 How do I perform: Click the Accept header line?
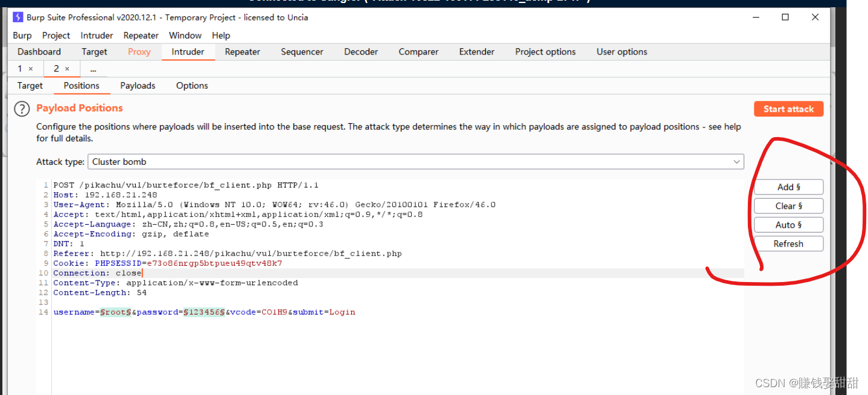pos(238,214)
